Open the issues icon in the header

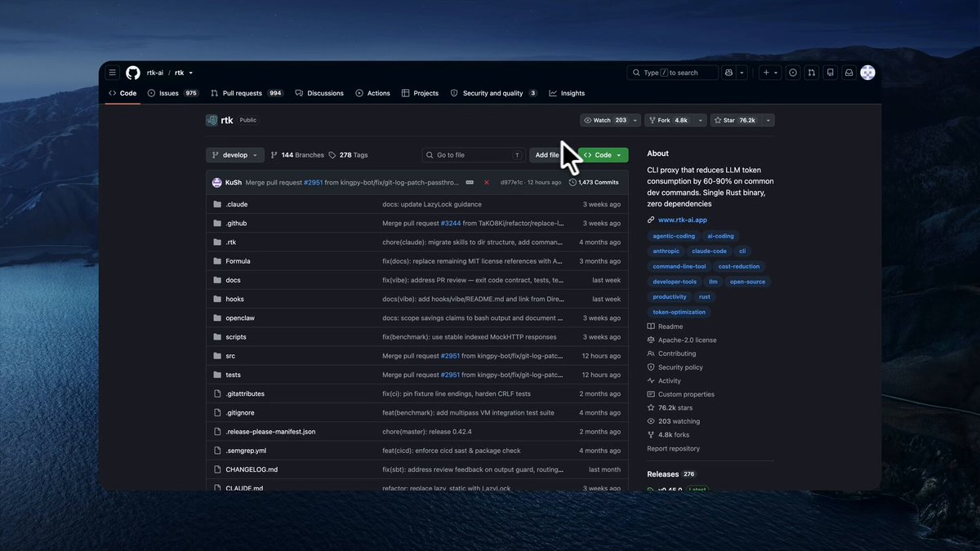(x=792, y=73)
